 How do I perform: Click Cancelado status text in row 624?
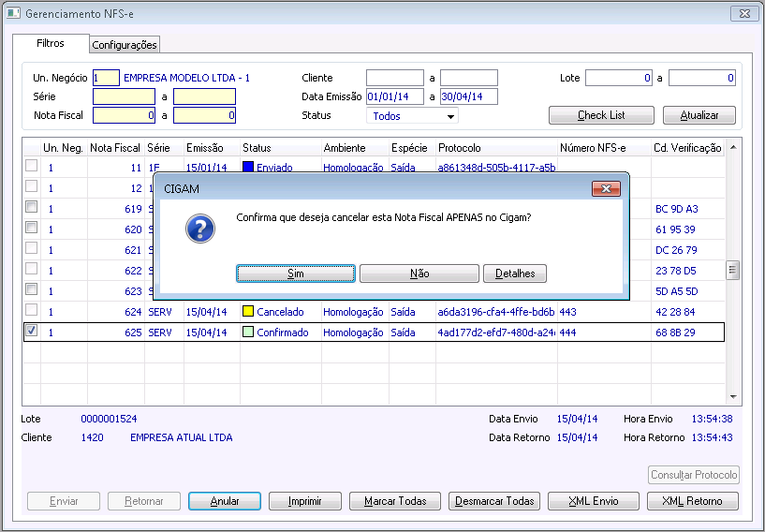coord(280,312)
